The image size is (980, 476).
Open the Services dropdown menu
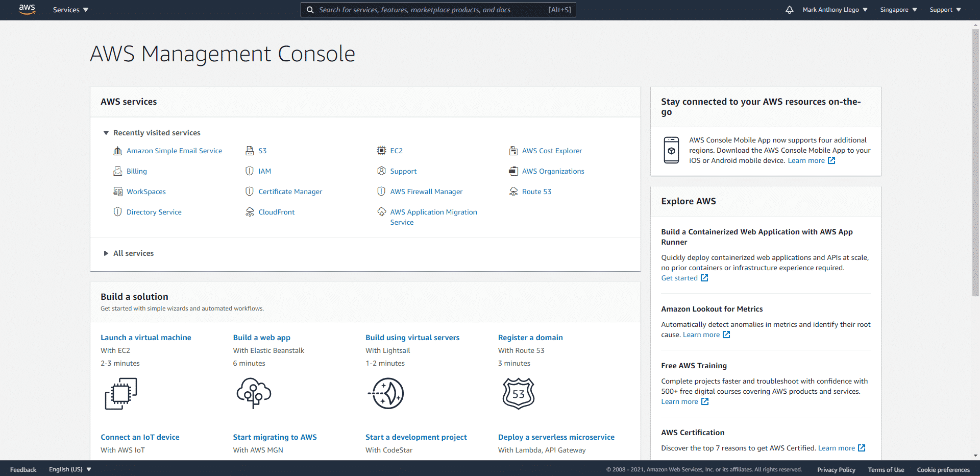(x=70, y=10)
